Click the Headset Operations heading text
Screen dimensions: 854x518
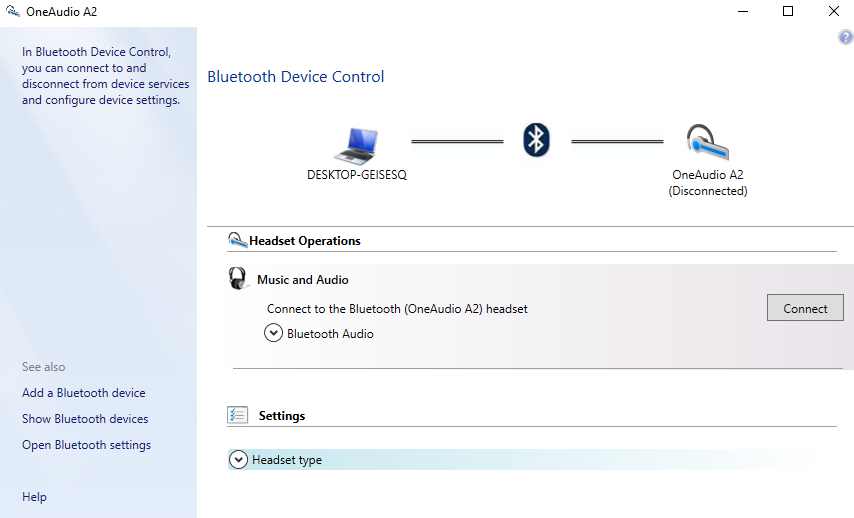[x=304, y=241]
